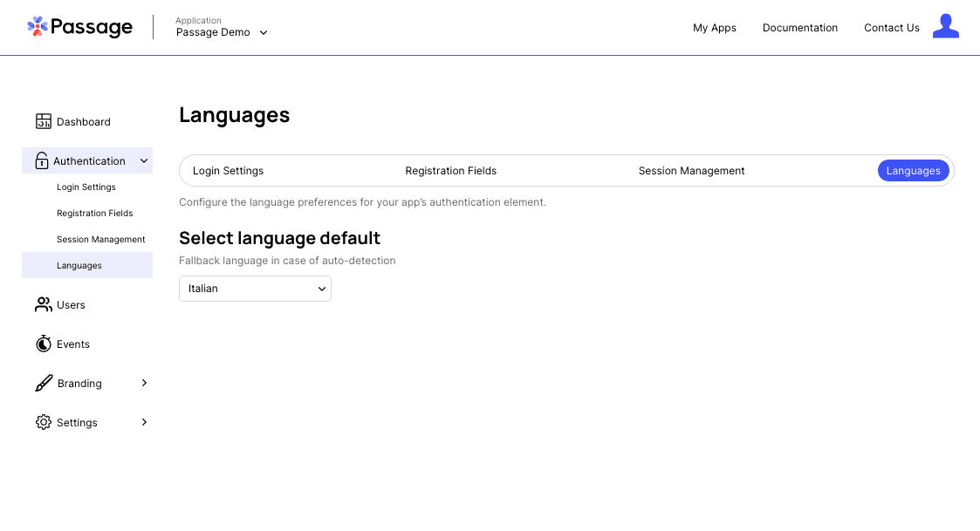Open the Italian language default dropdown
The image size is (980, 531).
(x=255, y=288)
